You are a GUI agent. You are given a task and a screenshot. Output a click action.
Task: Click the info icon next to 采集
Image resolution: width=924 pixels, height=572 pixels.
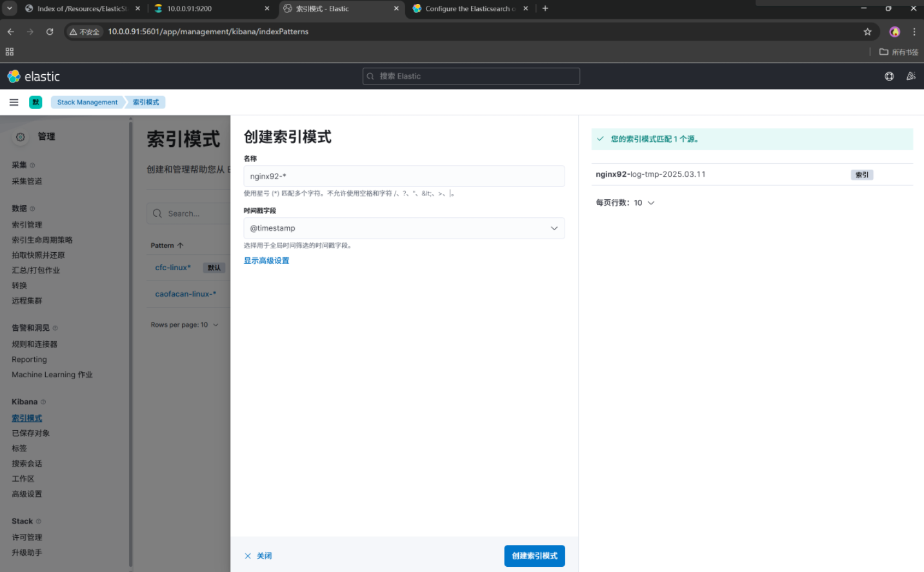[x=32, y=165]
